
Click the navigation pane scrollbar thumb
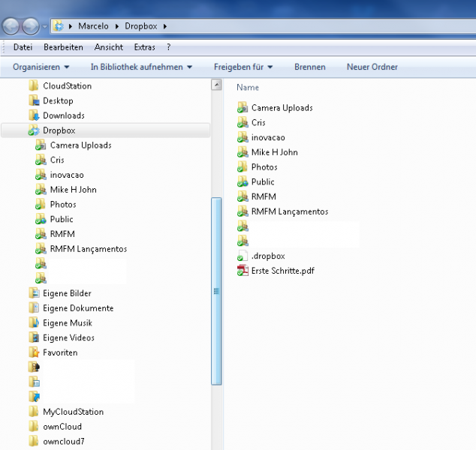216,291
